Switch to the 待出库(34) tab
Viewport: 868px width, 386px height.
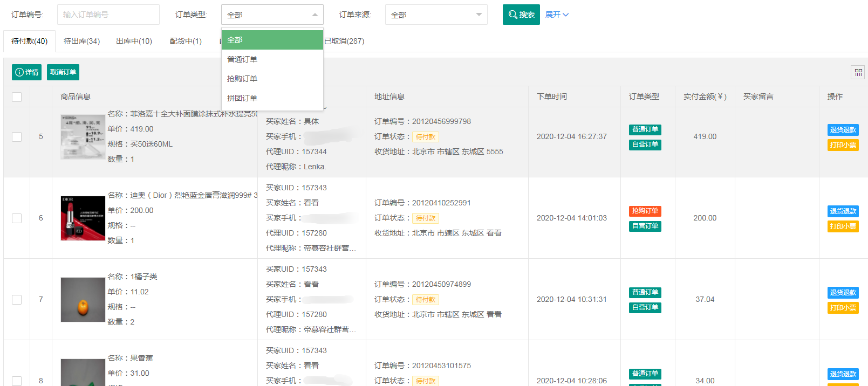[x=82, y=41]
